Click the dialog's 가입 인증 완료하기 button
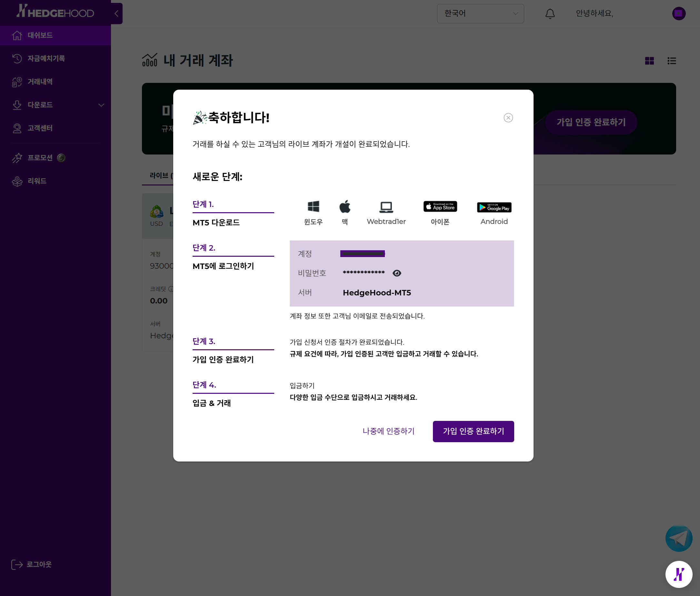The height and width of the screenshot is (596, 700). pos(473,431)
